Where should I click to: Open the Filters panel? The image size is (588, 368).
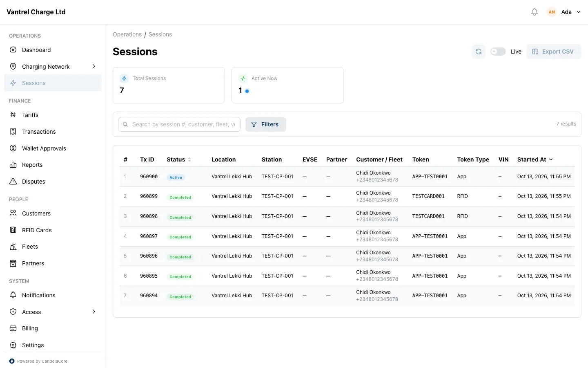point(265,124)
